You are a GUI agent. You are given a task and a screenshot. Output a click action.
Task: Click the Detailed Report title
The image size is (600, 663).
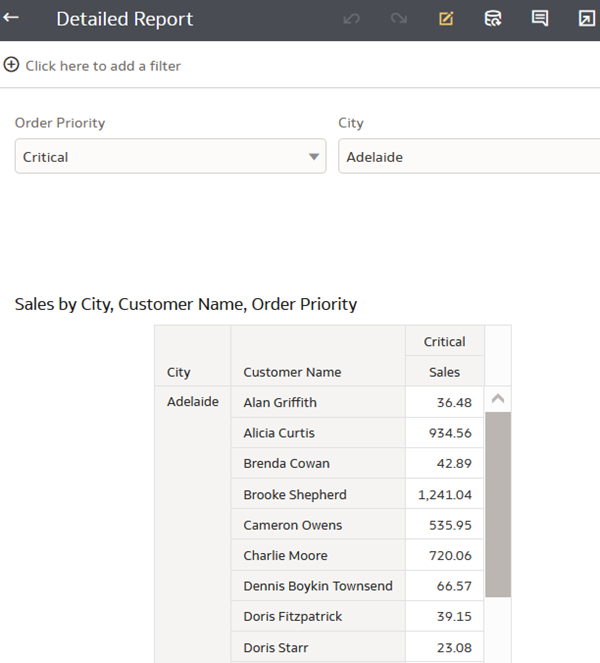(x=125, y=19)
